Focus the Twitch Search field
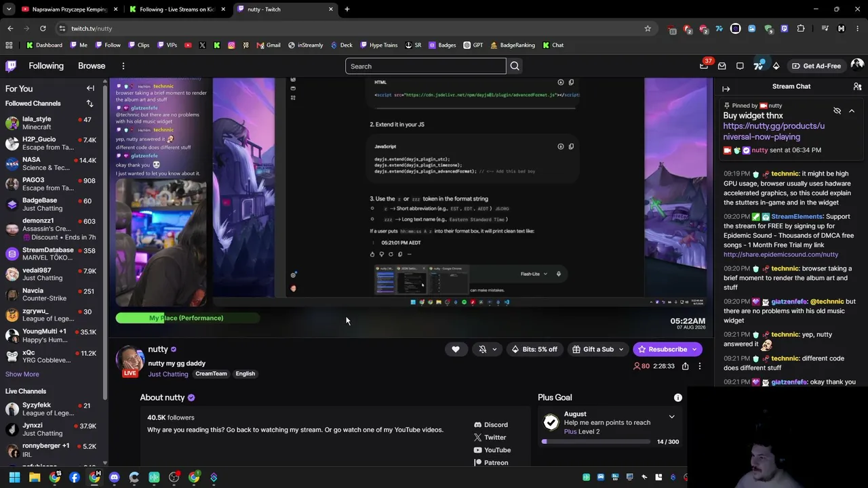Image resolution: width=868 pixels, height=488 pixels. coord(426,66)
